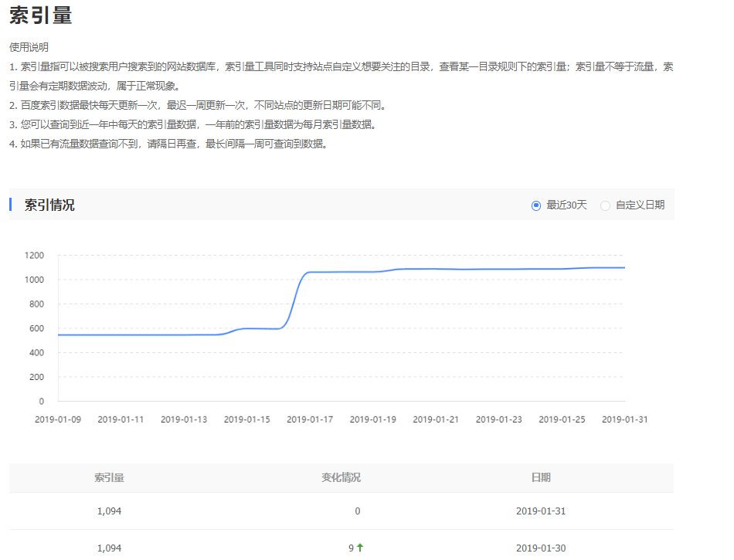Viewport: 734px width, 560px height.
Task: Click the 索引量 table column header
Action: coord(109,478)
